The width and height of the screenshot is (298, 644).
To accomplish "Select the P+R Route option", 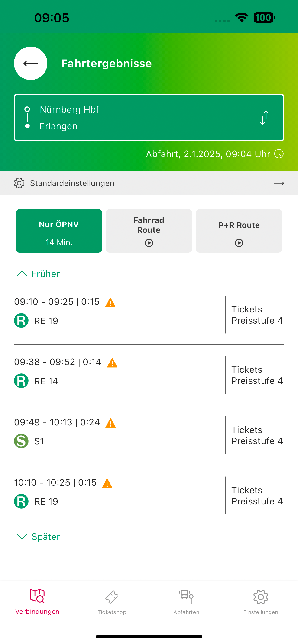I will pos(239,231).
